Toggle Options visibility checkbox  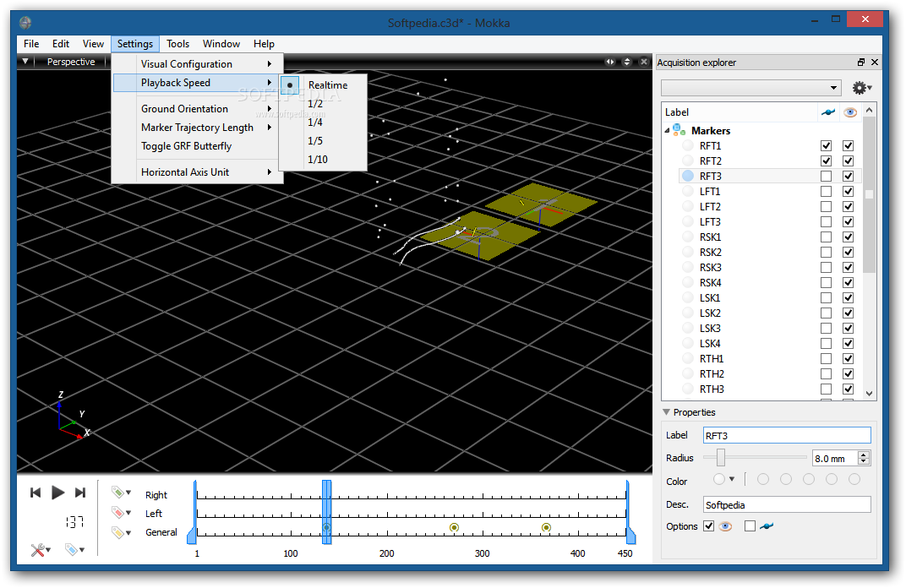tap(708, 526)
